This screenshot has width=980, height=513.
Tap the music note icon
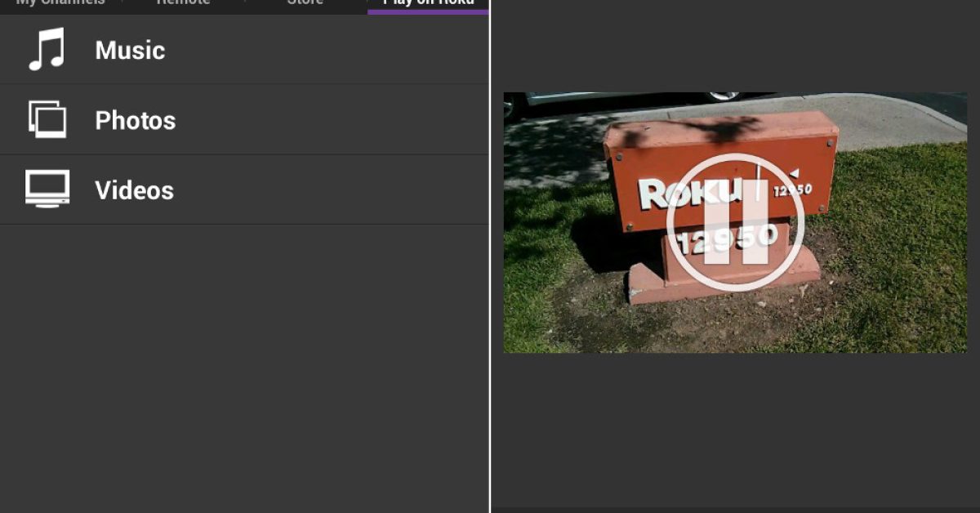click(47, 50)
